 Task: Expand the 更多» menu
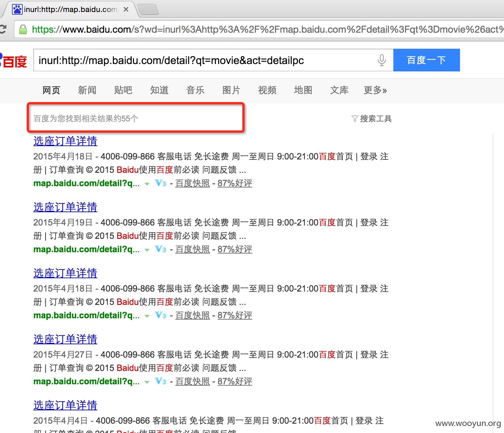[375, 90]
